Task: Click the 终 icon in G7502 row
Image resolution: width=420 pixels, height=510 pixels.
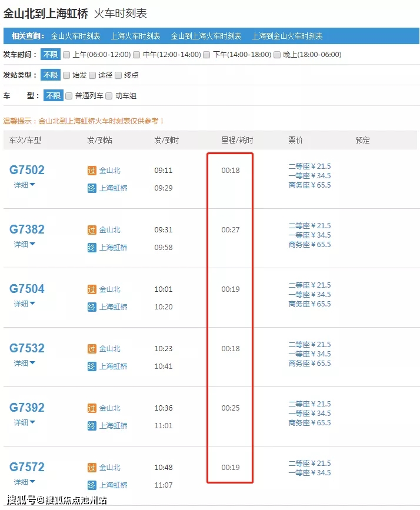Action: pyautogui.click(x=92, y=188)
